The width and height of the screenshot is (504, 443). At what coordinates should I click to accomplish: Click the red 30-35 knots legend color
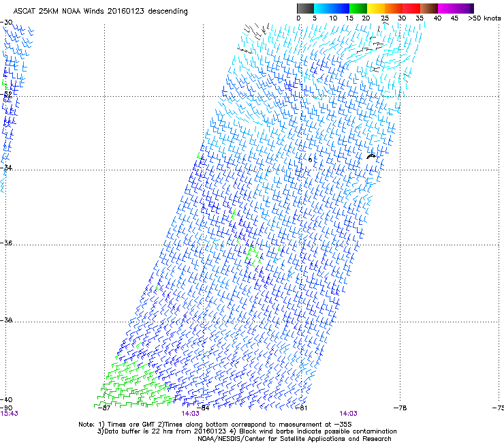coord(411,8)
